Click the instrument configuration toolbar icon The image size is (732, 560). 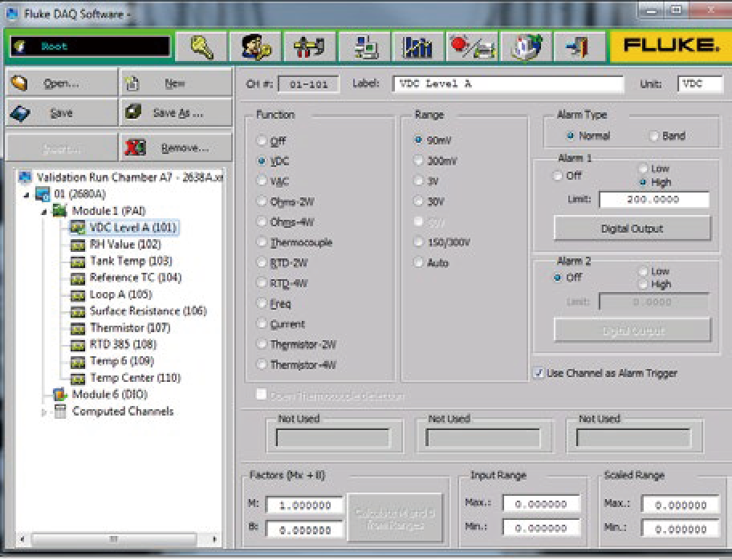(x=310, y=47)
